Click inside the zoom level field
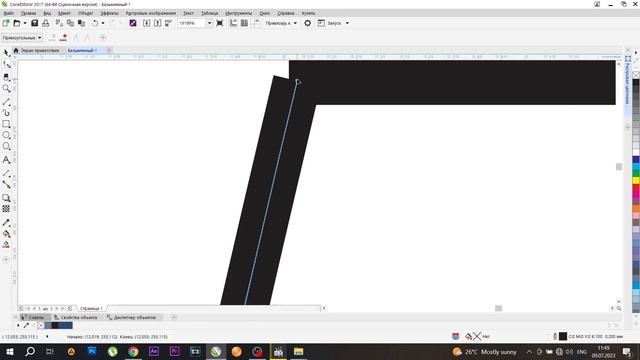This screenshot has width=640, height=360. [x=192, y=23]
